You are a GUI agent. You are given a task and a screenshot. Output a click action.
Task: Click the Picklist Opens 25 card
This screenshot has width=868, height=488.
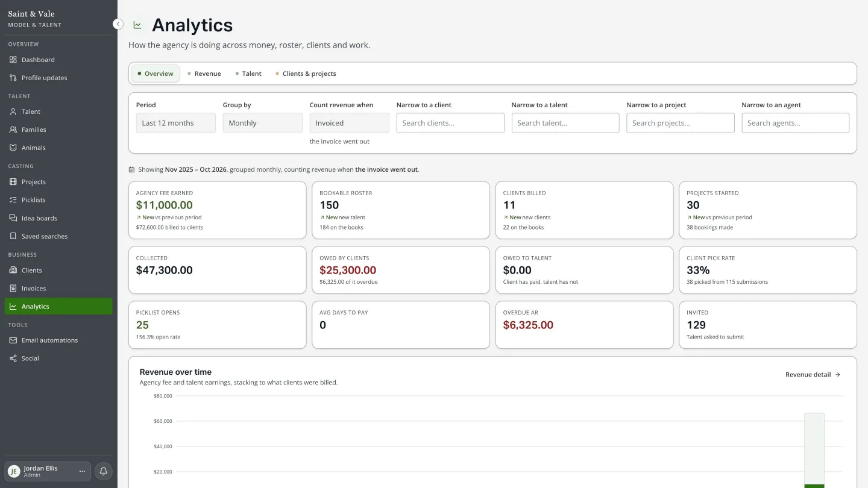[217, 325]
